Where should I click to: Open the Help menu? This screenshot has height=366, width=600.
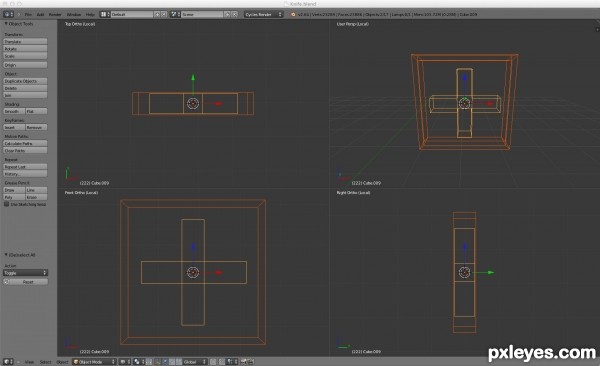(x=90, y=14)
